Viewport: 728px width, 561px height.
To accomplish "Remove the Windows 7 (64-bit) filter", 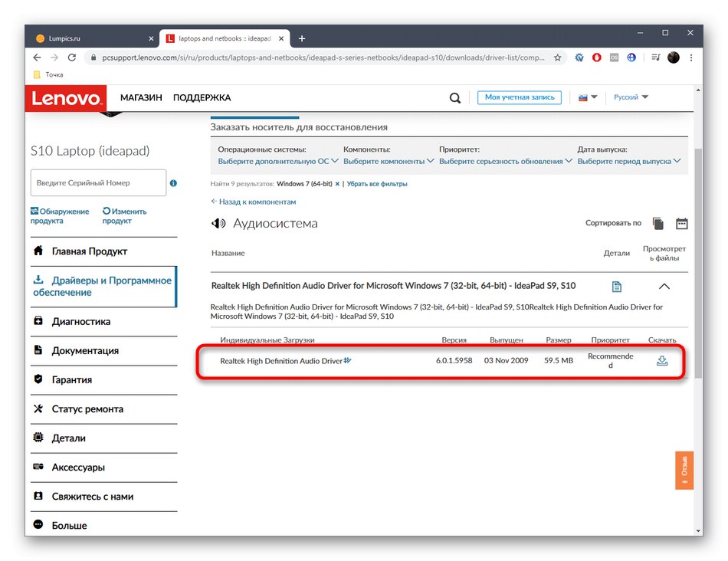I will pos(337,184).
